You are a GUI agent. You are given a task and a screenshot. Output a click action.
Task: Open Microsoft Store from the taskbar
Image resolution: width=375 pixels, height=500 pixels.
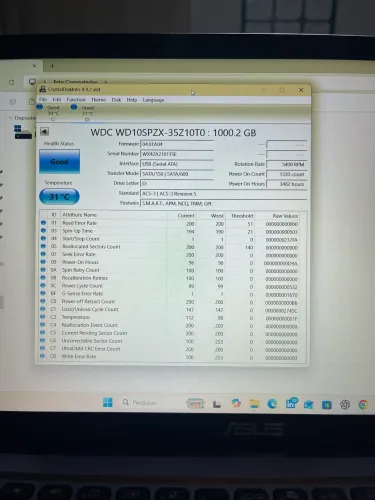pos(327,405)
